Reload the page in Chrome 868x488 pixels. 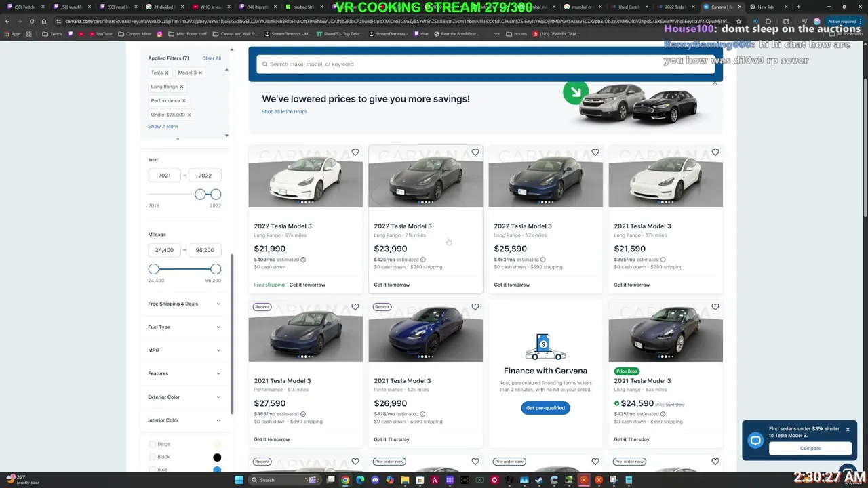click(x=31, y=21)
